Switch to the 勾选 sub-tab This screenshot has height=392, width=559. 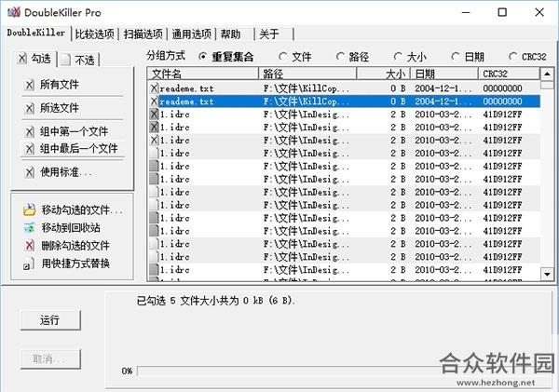pyautogui.click(x=35, y=59)
